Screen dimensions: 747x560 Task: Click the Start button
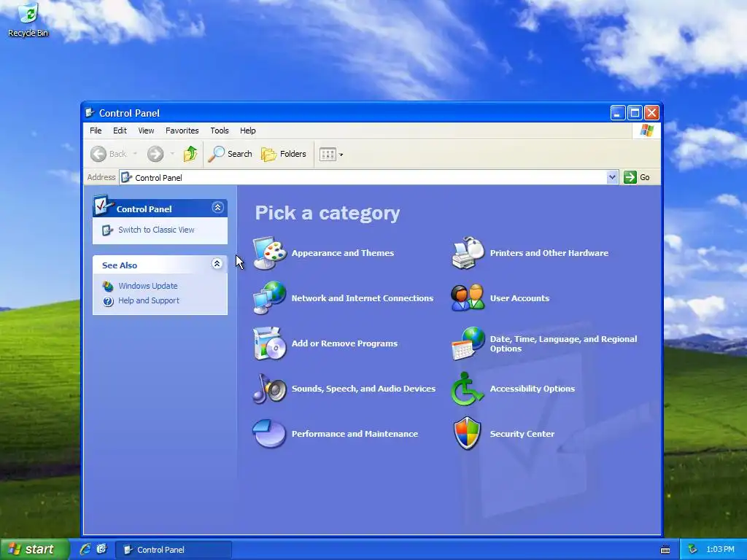point(34,549)
